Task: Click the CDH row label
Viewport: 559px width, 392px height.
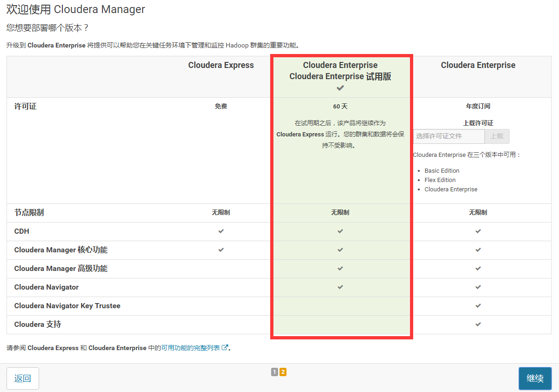Action: pyautogui.click(x=22, y=231)
